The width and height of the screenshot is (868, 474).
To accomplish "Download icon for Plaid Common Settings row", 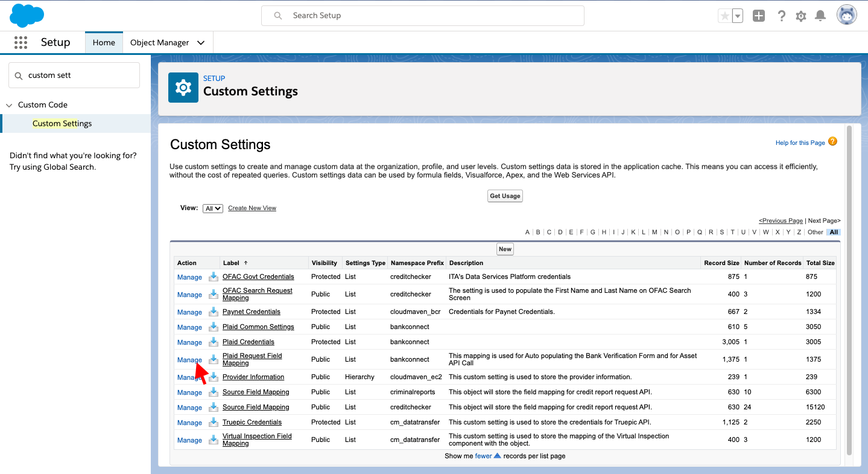I will (x=213, y=327).
